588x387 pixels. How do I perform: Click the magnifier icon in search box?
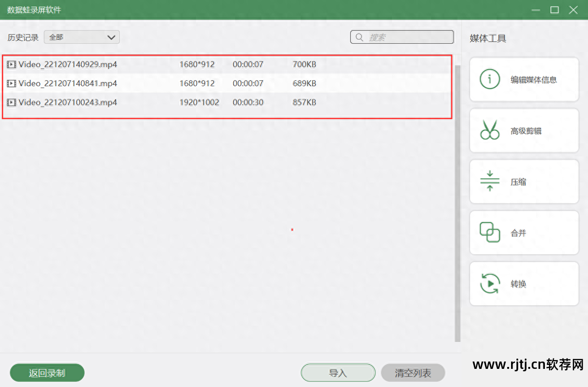coord(360,37)
